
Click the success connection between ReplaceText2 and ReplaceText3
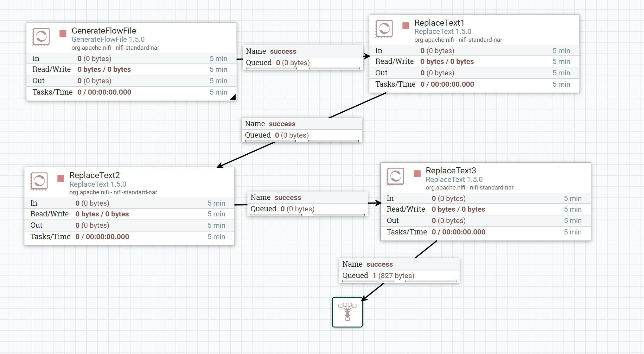point(307,203)
